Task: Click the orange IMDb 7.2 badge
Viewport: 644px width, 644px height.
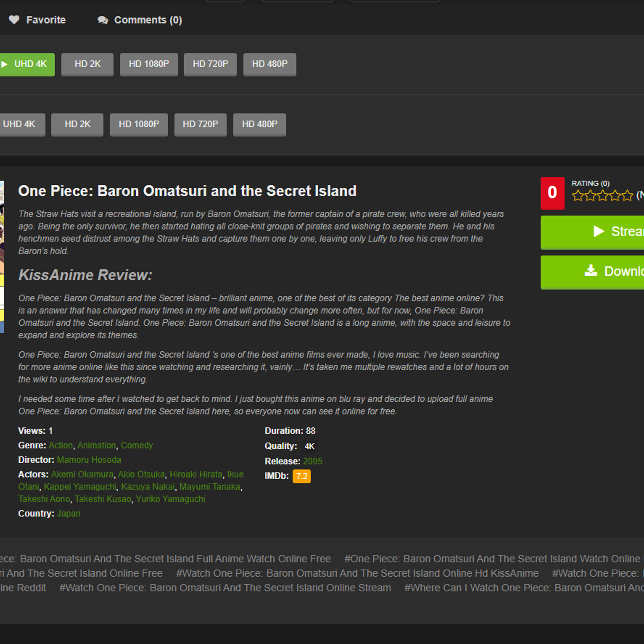Action: (301, 476)
